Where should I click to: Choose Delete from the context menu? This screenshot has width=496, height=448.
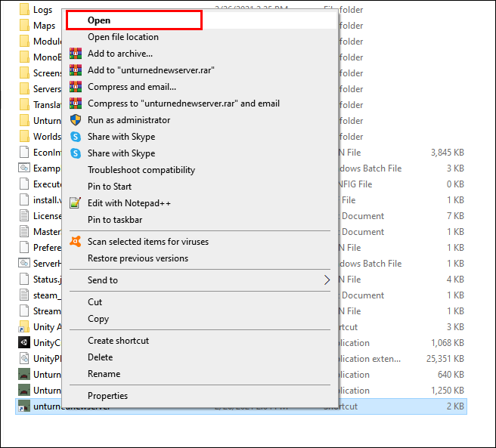coord(100,357)
